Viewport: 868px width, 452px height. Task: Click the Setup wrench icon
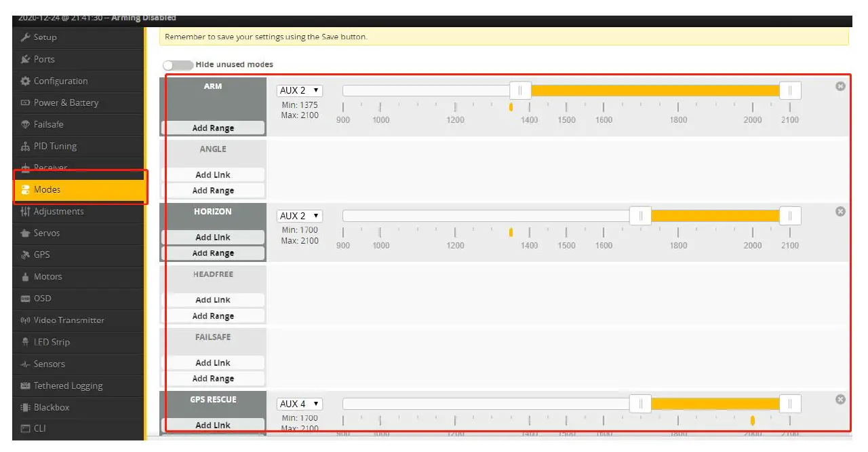click(26, 37)
